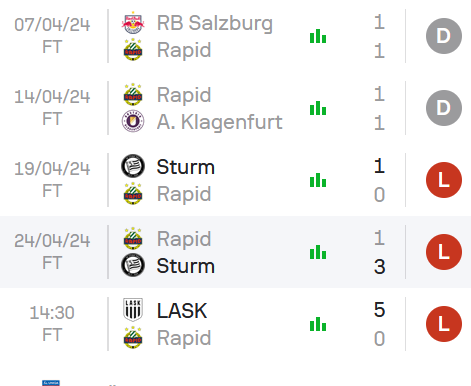The width and height of the screenshot is (471, 386).
Task: Open stats icon for Rapid vs A. Klagenfurt
Action: click(318, 108)
